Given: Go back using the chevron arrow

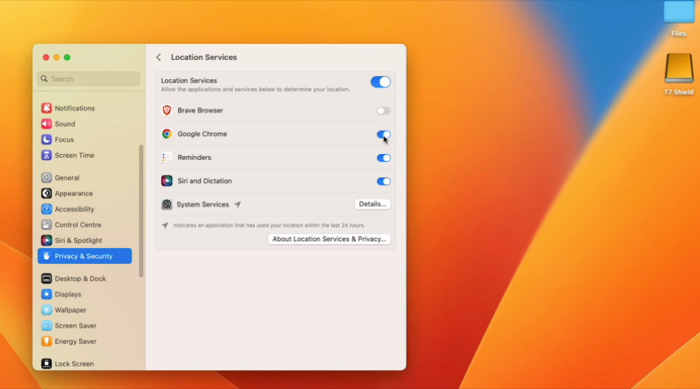Looking at the screenshot, I should [x=158, y=57].
